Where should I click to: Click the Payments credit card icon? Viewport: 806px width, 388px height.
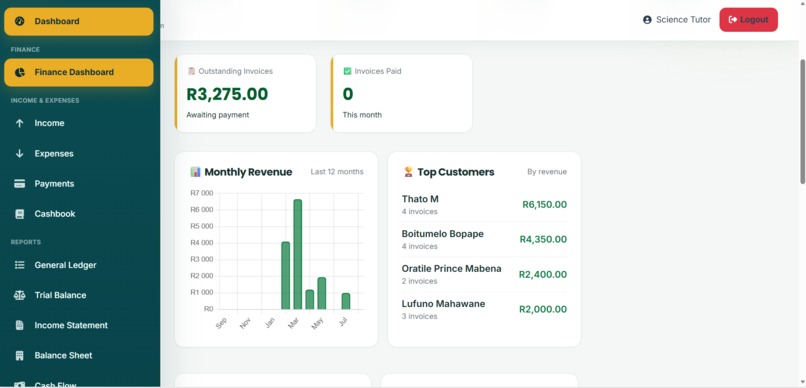pos(20,184)
